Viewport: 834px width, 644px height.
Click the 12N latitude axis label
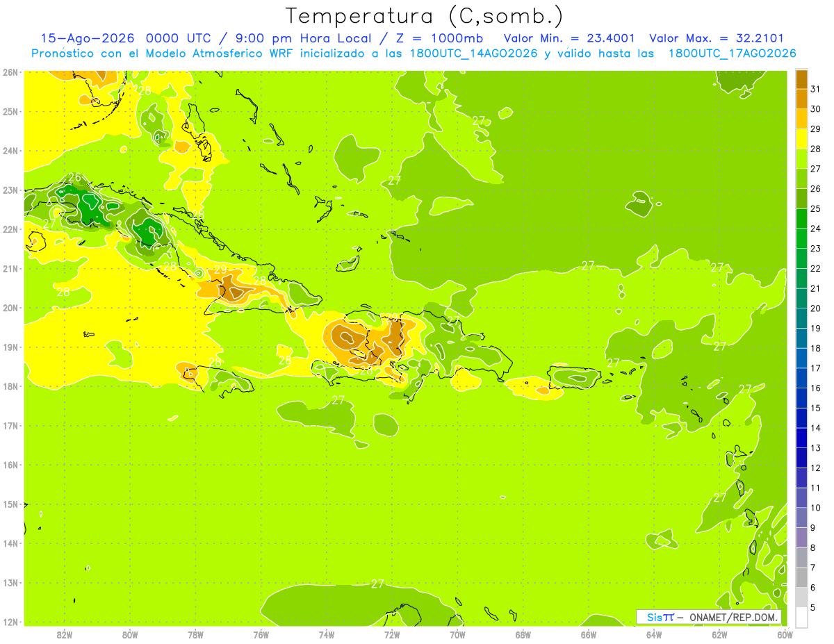(x=10, y=622)
